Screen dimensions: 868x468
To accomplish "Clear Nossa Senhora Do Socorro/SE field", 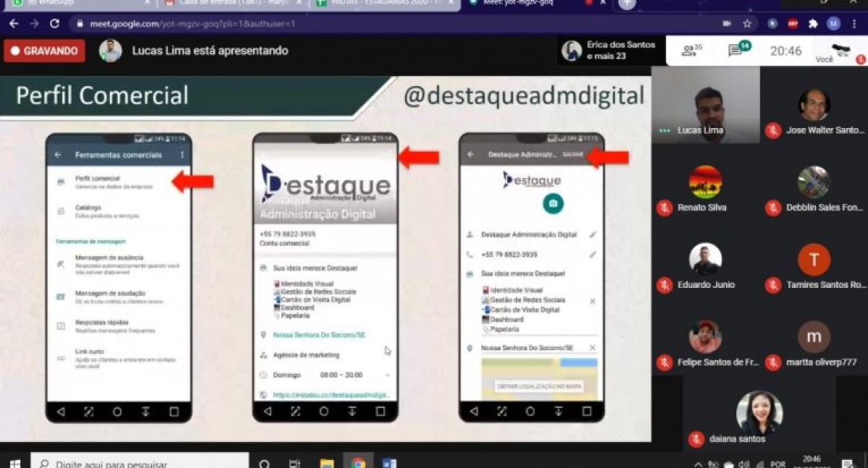I will pyautogui.click(x=592, y=348).
